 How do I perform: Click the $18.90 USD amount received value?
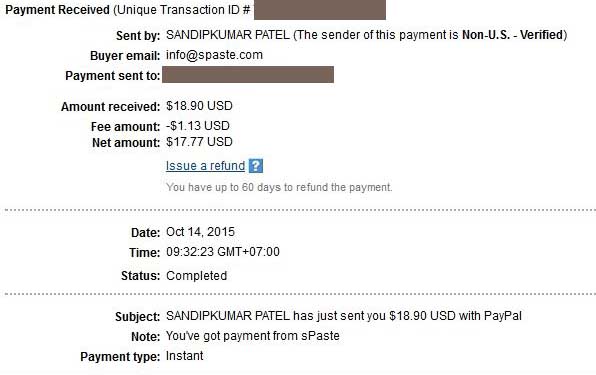click(x=199, y=106)
